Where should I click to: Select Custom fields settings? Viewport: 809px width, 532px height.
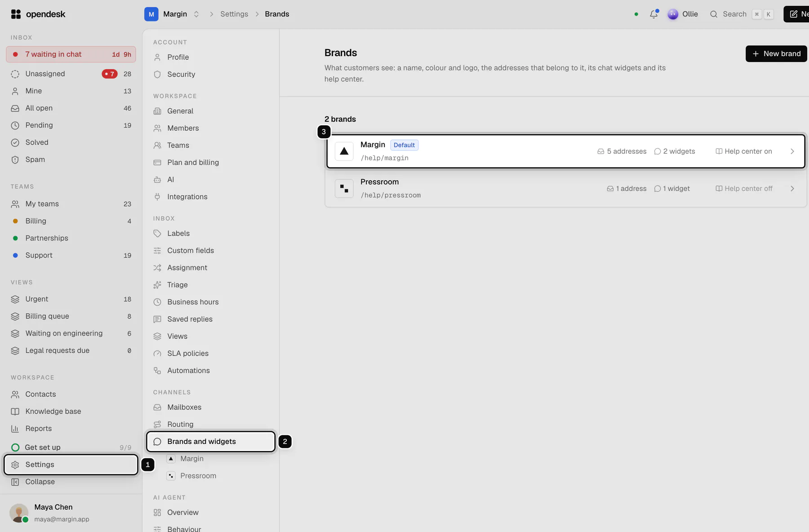(x=210, y=251)
